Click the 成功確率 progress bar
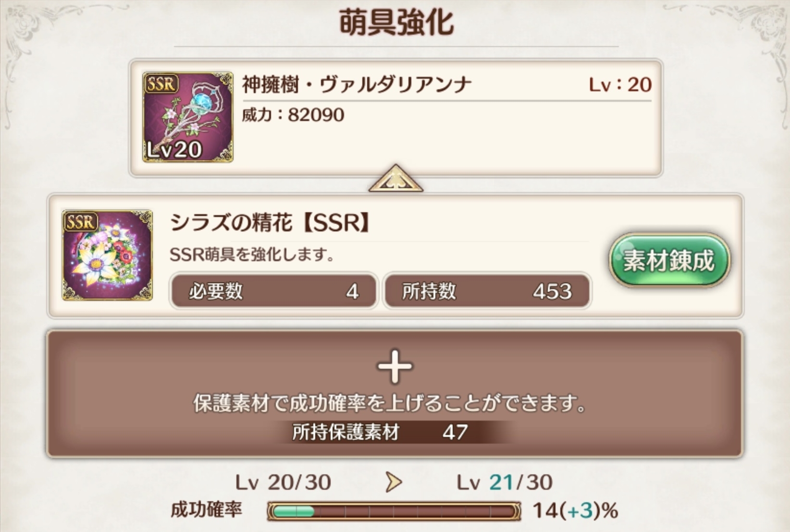The width and height of the screenshot is (790, 532). coord(394,511)
